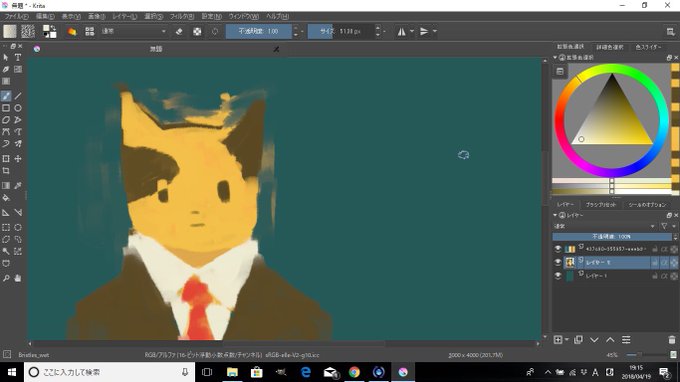Open color selector settings button

[560, 72]
